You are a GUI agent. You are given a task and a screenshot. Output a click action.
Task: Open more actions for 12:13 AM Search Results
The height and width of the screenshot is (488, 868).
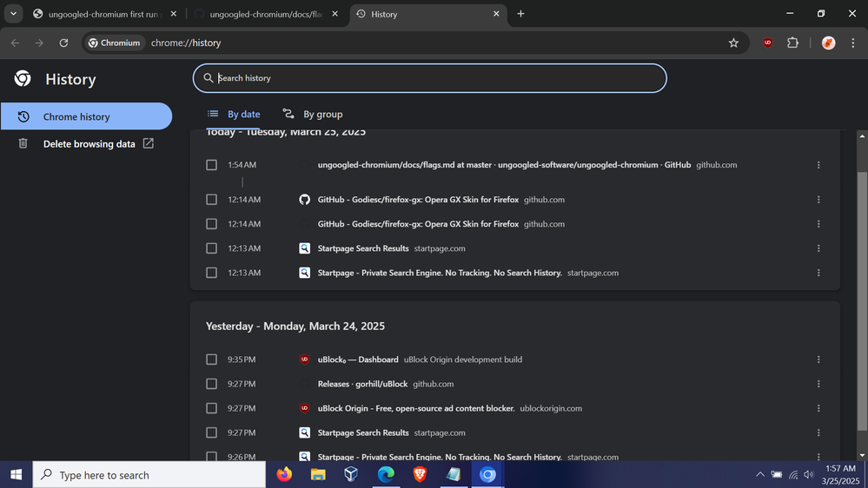point(818,248)
